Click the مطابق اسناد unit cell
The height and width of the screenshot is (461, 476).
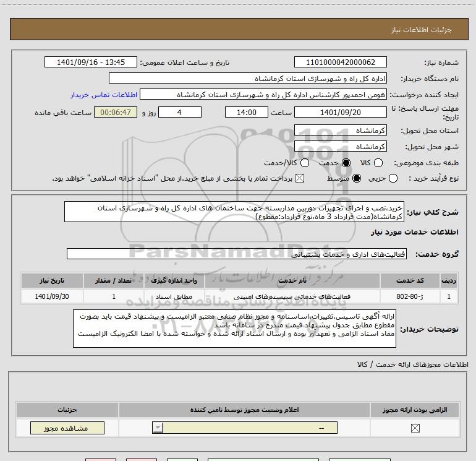point(174,296)
